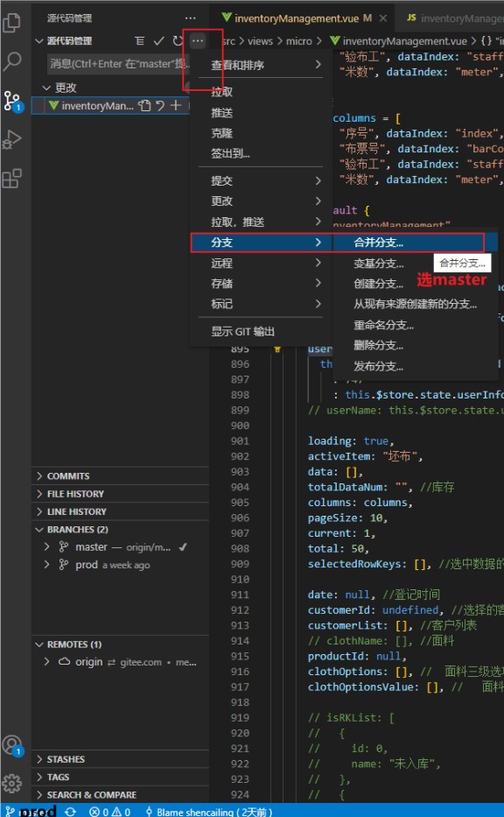Click the prod branch indicator in status bar
The height and width of the screenshot is (817, 504).
[31, 811]
